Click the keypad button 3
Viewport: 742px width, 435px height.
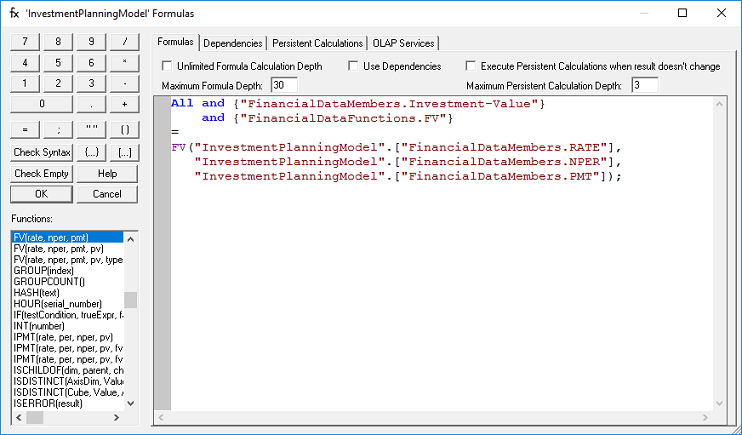click(x=91, y=83)
